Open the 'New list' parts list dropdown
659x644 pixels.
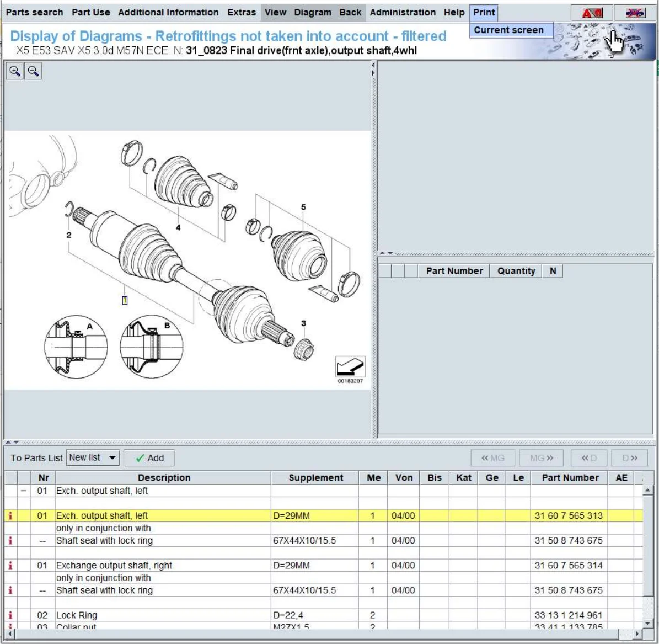pos(93,457)
